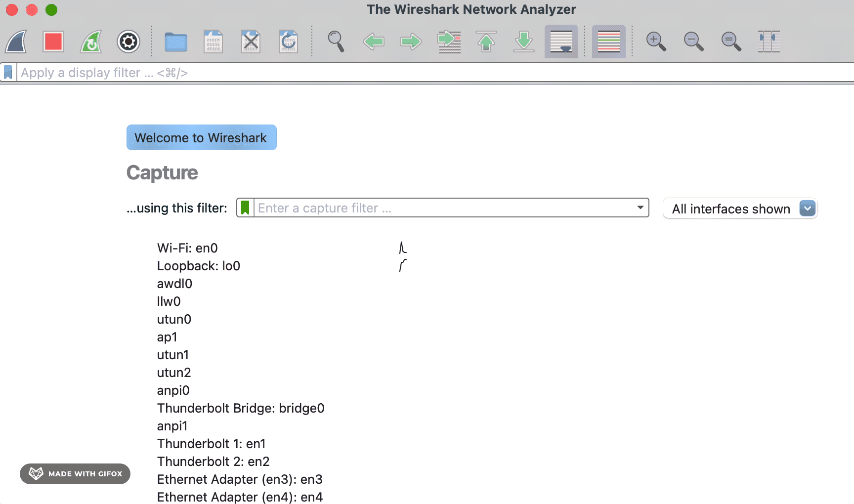Open the All interfaces shown dropdown
Image resolution: width=854 pixels, height=504 pixels.
(740, 209)
